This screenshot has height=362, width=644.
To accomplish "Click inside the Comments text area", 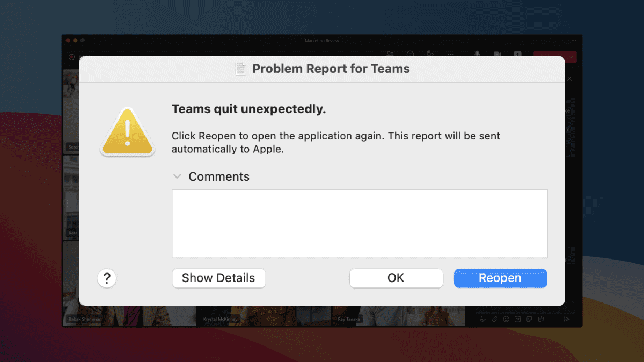I will [360, 224].
